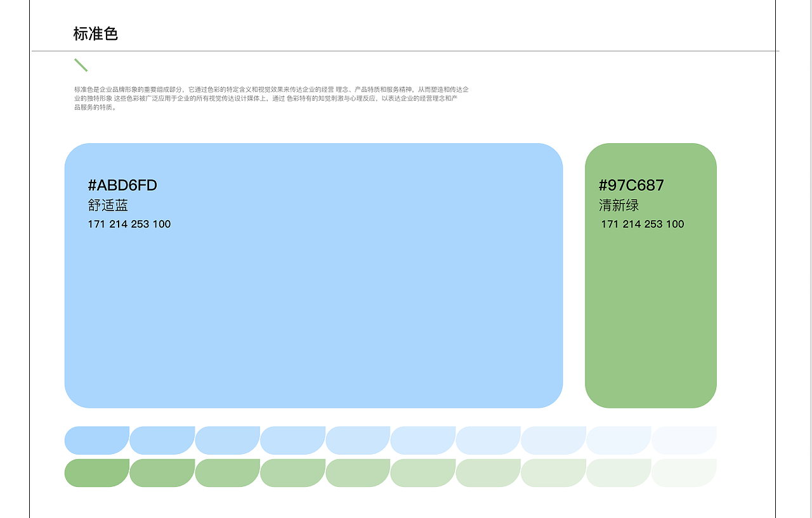The width and height of the screenshot is (812, 518).
Task: Pick the sixth blue tint swatch from left
Action: pos(423,440)
